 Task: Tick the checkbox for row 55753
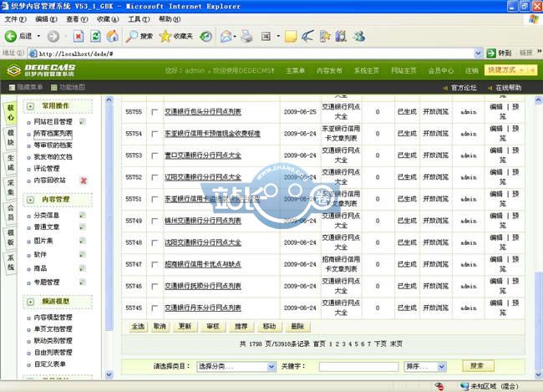[155, 155]
